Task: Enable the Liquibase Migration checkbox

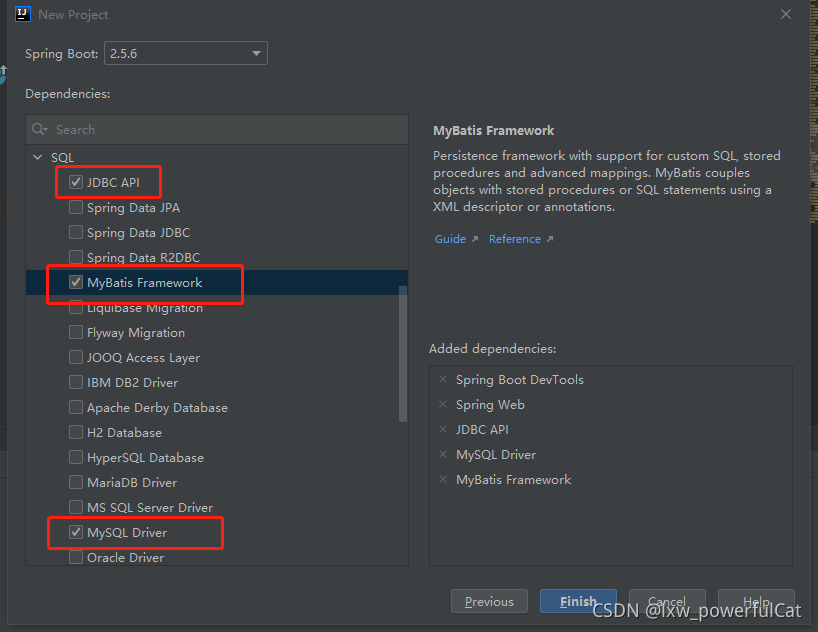Action: [x=76, y=307]
